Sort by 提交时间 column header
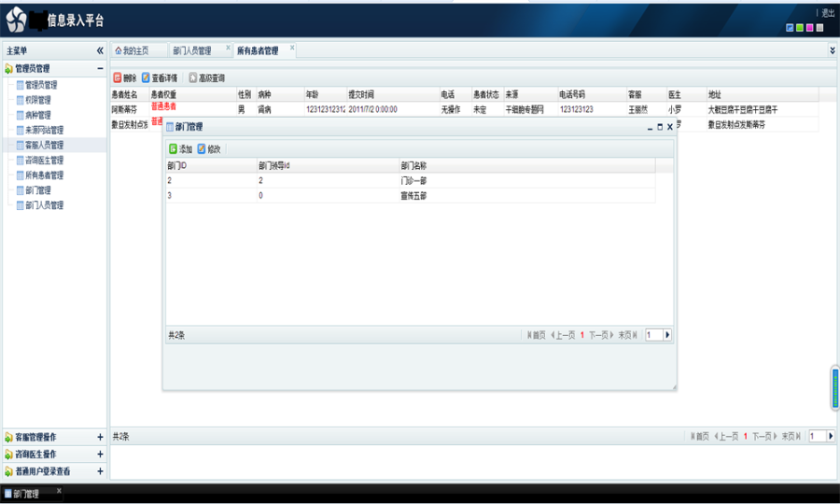The width and height of the screenshot is (840, 504). (x=393, y=95)
